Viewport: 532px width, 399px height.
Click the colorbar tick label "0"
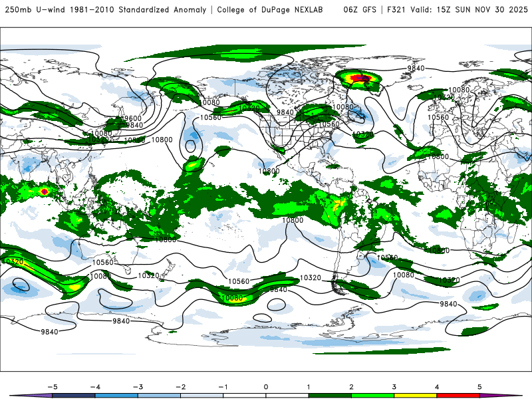coord(266,387)
